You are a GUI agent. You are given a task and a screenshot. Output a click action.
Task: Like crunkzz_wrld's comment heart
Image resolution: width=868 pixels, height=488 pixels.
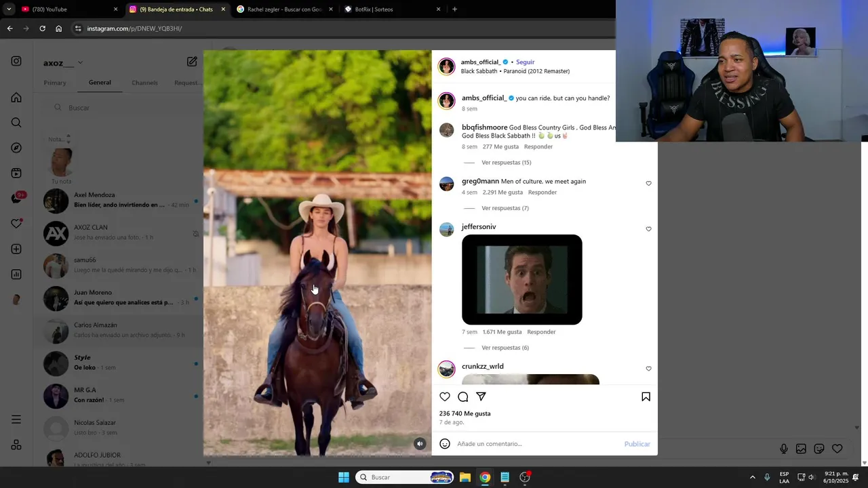pyautogui.click(x=648, y=369)
